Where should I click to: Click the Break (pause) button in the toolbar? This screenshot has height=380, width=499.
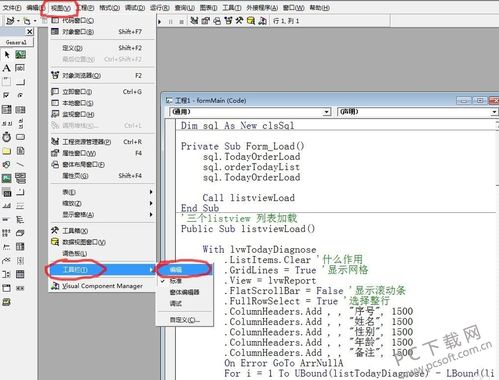click(x=171, y=21)
